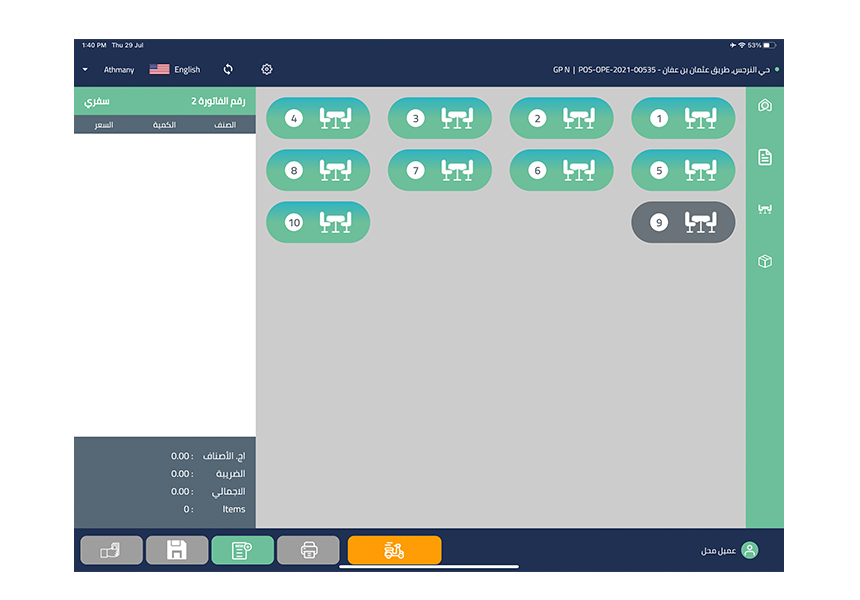The image size is (860, 600).
Task: Click the green order note button
Action: click(242, 550)
